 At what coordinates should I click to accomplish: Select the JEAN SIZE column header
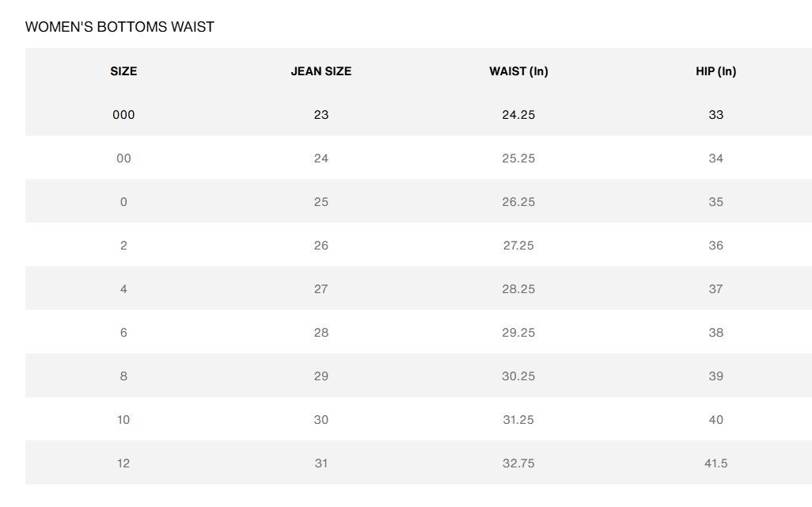click(321, 71)
